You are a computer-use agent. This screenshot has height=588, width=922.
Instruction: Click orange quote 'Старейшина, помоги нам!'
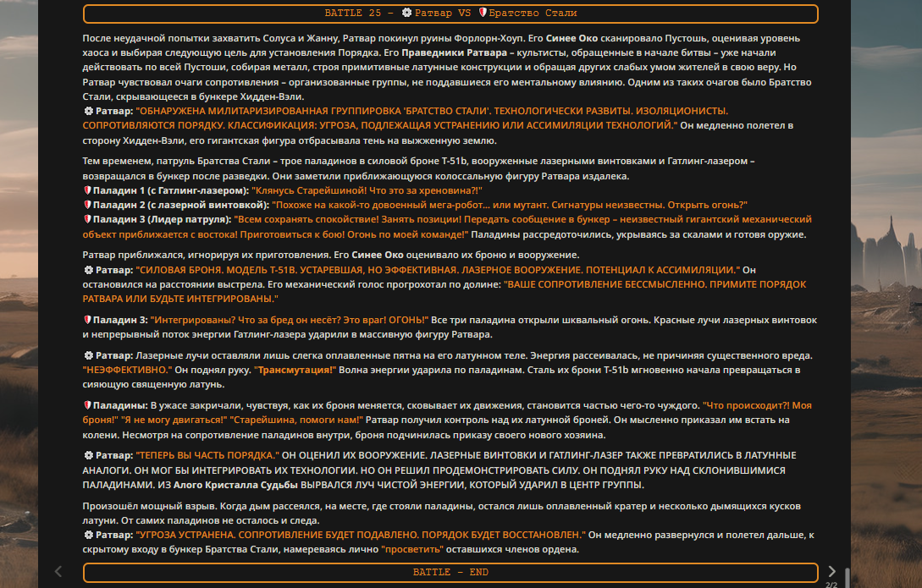[x=296, y=420]
